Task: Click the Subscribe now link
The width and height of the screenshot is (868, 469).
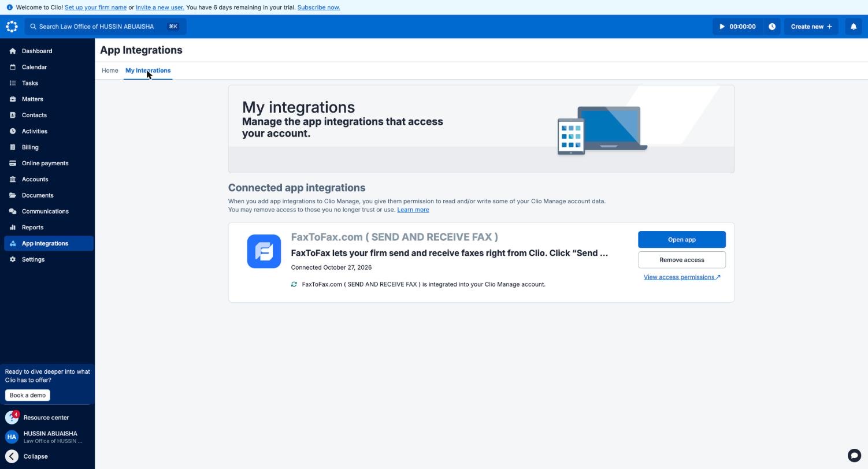Action: (318, 8)
